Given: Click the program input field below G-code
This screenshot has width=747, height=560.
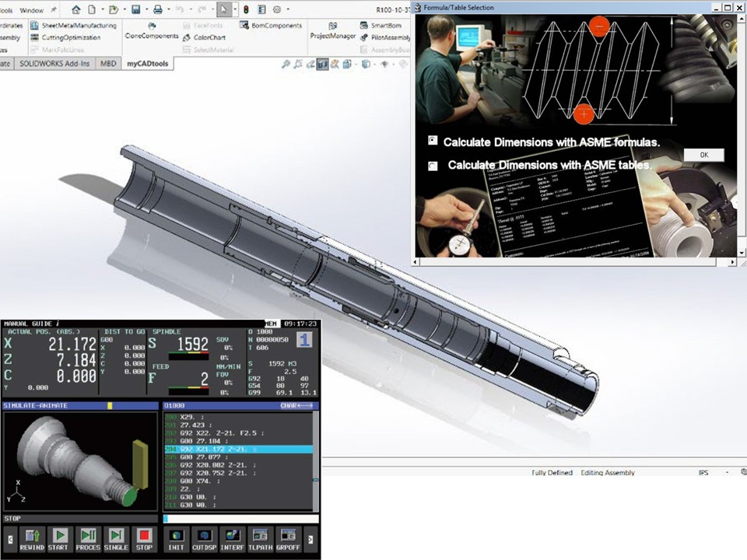Looking at the screenshot, I should tap(240, 519).
